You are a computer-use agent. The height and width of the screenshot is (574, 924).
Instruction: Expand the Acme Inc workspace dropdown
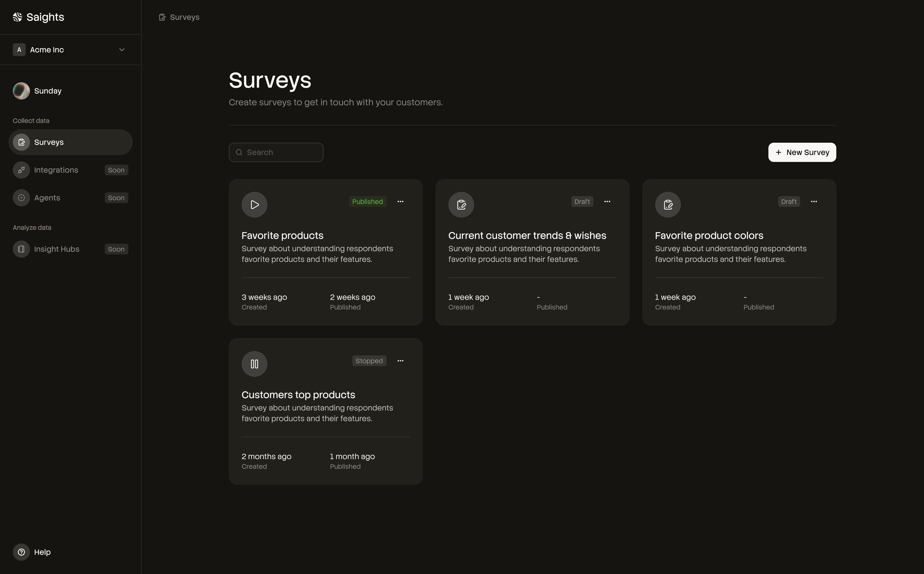point(122,50)
